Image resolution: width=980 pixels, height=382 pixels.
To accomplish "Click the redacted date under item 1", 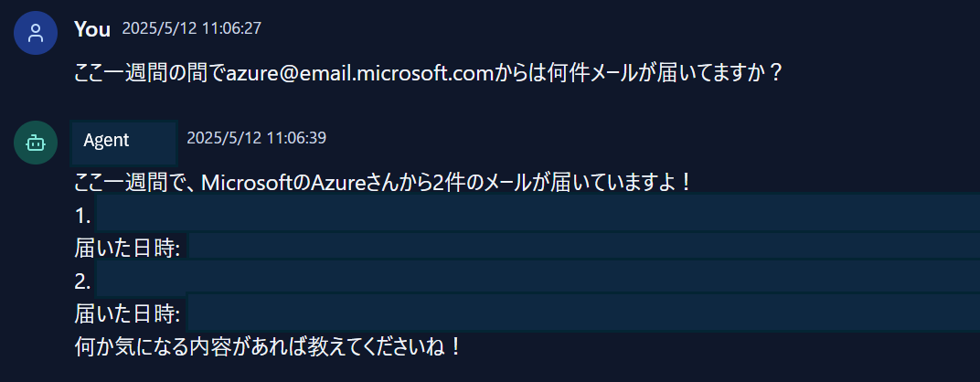I will [584, 246].
